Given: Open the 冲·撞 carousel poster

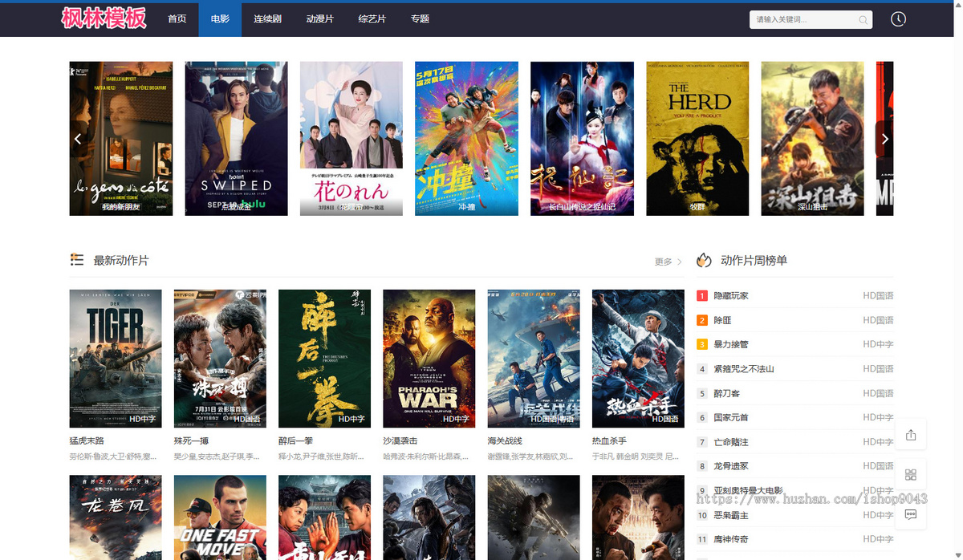Looking at the screenshot, I should point(466,139).
